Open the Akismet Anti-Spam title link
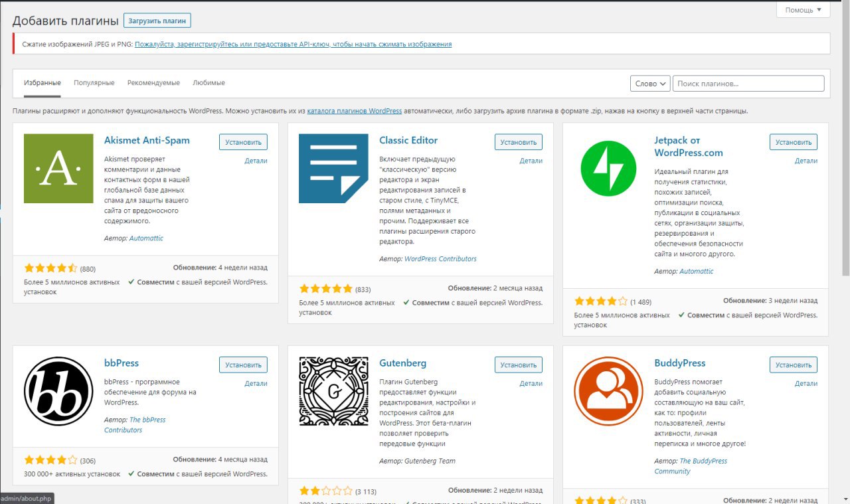 [147, 140]
